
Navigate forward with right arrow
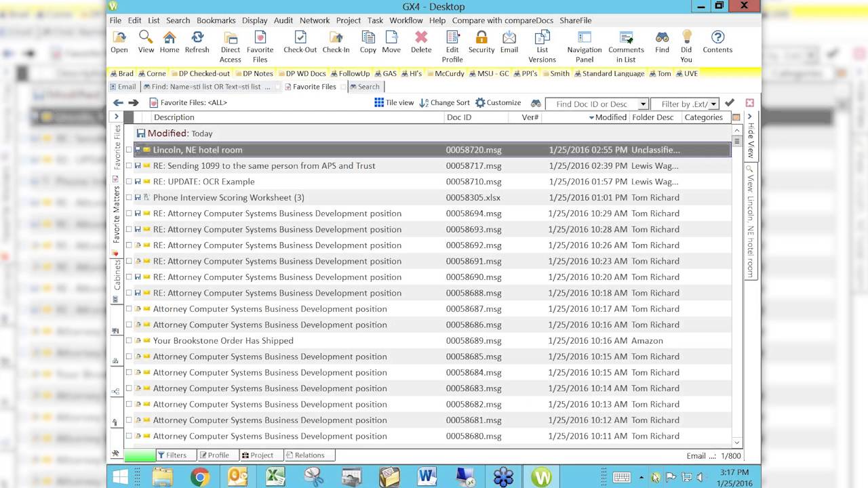(134, 103)
